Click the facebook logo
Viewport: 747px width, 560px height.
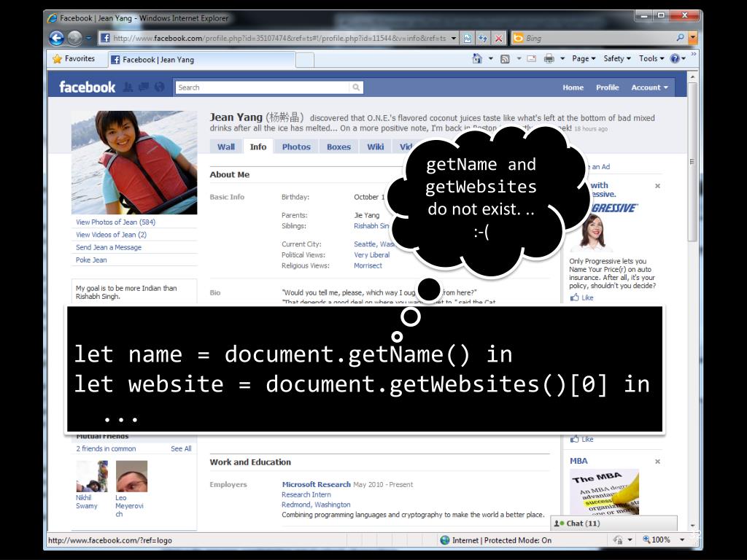[x=88, y=87]
